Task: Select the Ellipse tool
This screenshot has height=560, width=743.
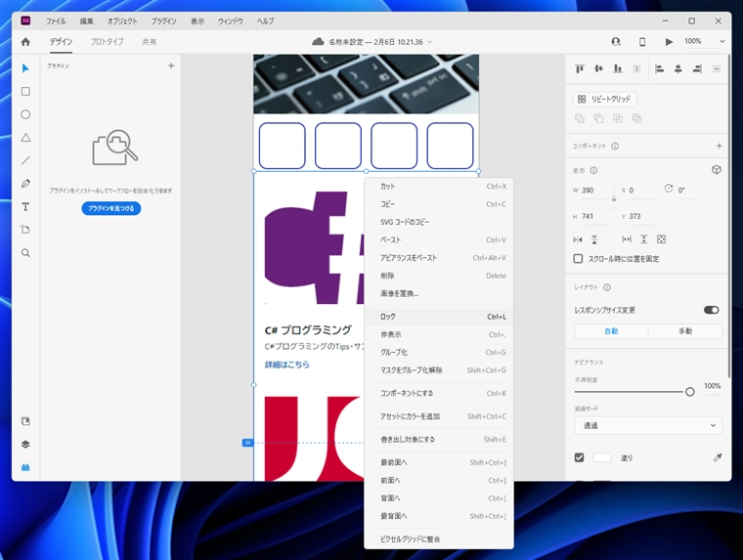Action: [x=25, y=114]
